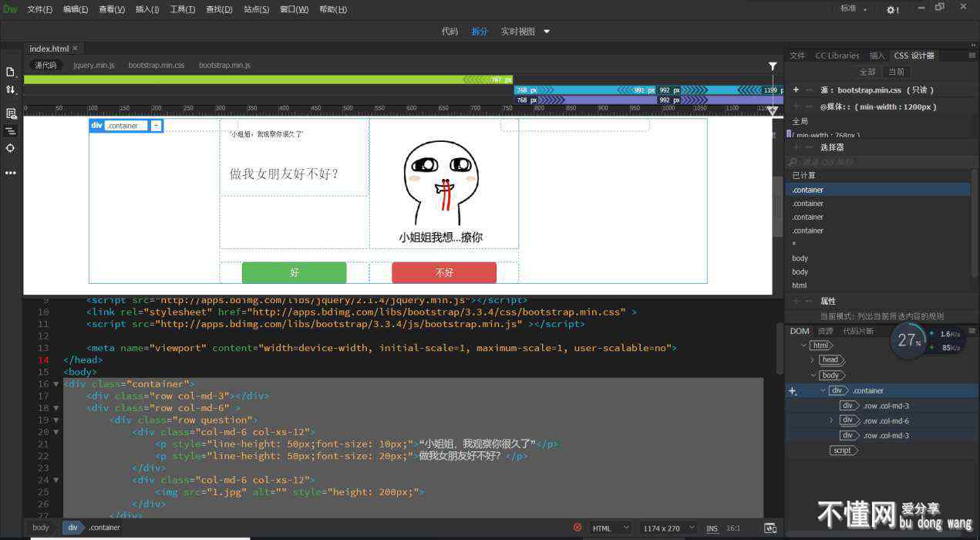Screen dimensions: 980x540
Task: Open the 站点(S) menu
Action: click(257, 9)
